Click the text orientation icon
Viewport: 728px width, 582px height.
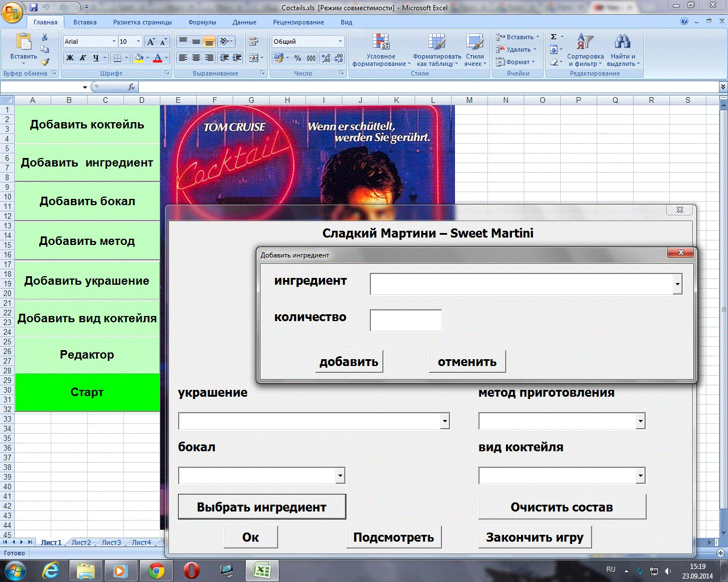coord(225,41)
